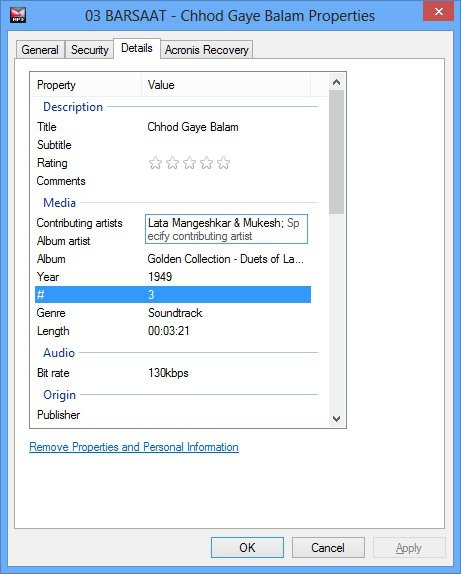Click the scrollbar up arrow
The width and height of the screenshot is (461, 574).
pos(337,82)
